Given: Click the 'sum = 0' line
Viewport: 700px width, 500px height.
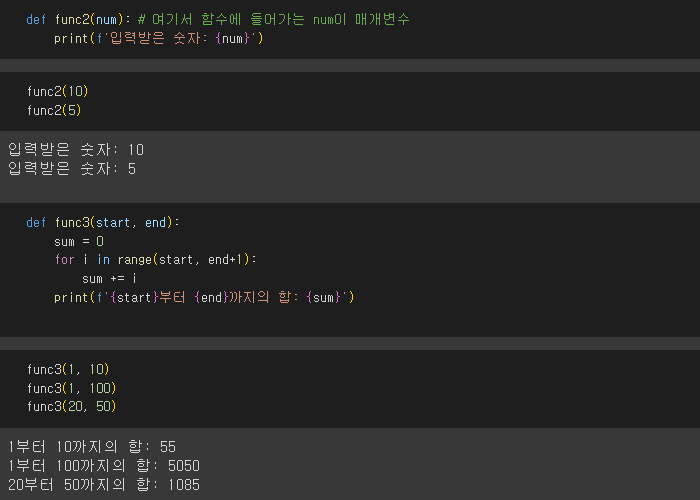Looking at the screenshot, I should click(x=79, y=242).
